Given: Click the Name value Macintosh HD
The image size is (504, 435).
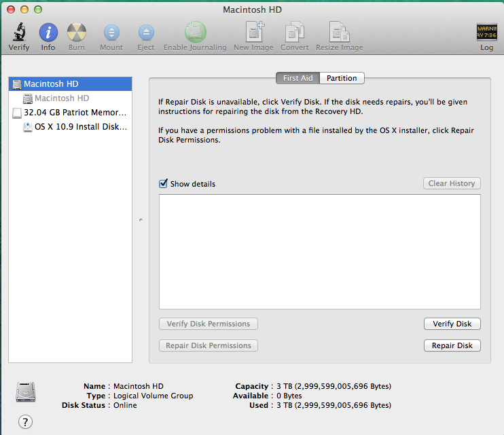Looking at the screenshot, I should [138, 386].
